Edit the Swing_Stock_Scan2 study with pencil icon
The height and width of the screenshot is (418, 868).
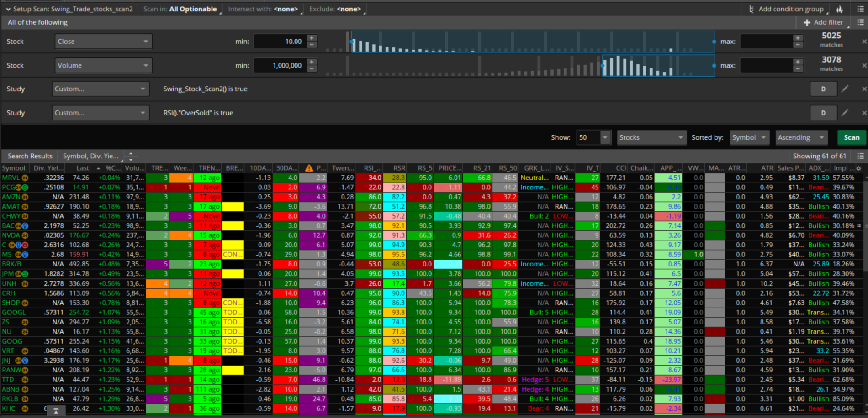tap(845, 89)
